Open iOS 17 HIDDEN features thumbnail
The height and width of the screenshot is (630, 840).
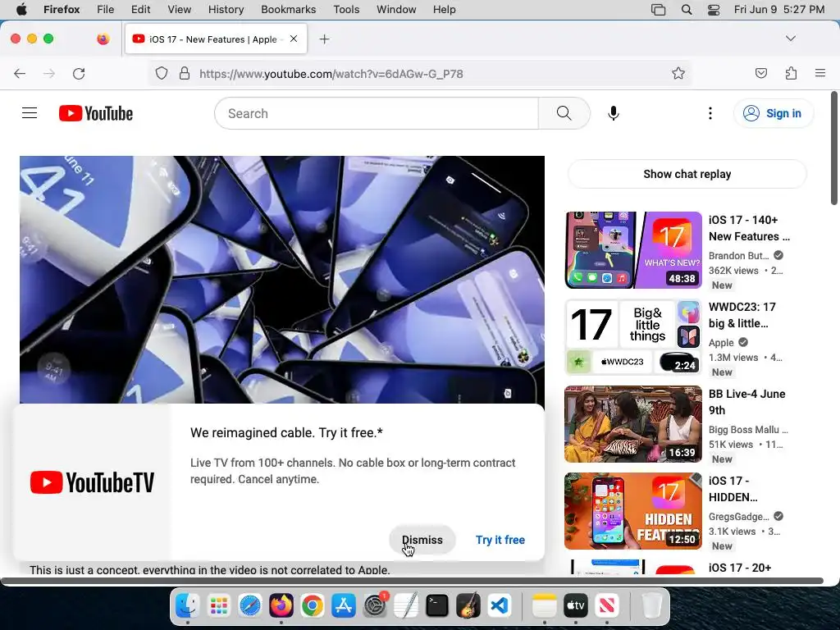coord(633,511)
